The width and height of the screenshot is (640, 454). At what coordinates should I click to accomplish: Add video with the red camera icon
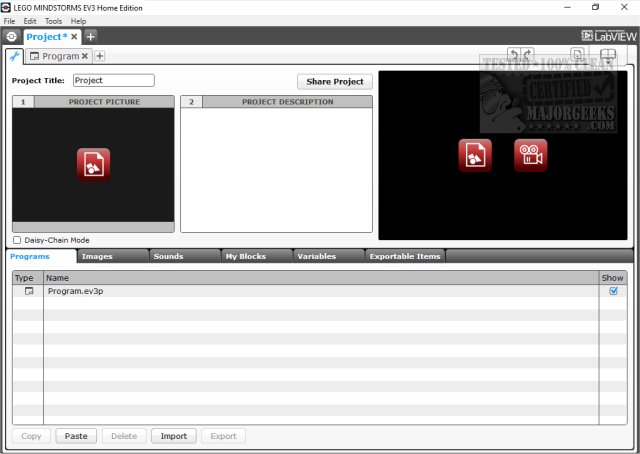click(531, 155)
